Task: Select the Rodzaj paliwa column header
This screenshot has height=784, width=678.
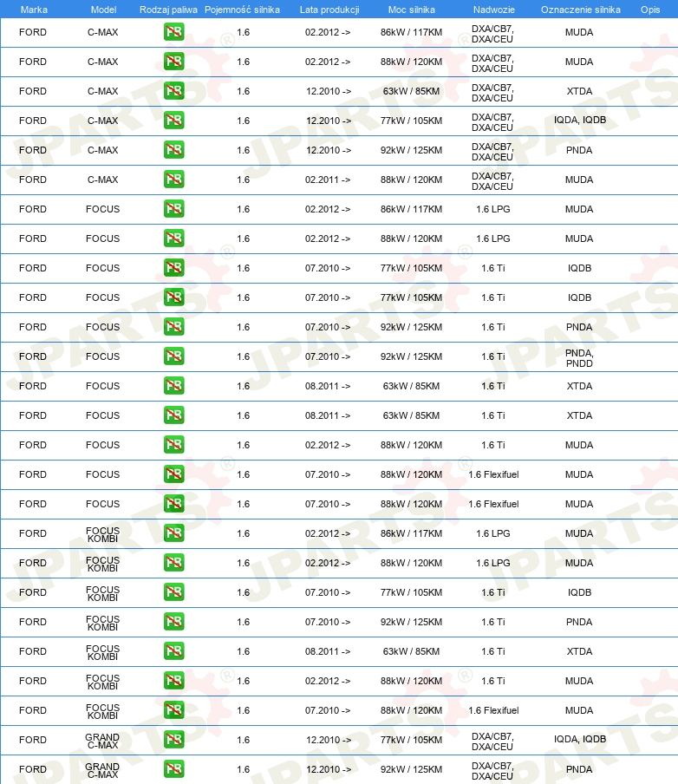Action: point(168,10)
